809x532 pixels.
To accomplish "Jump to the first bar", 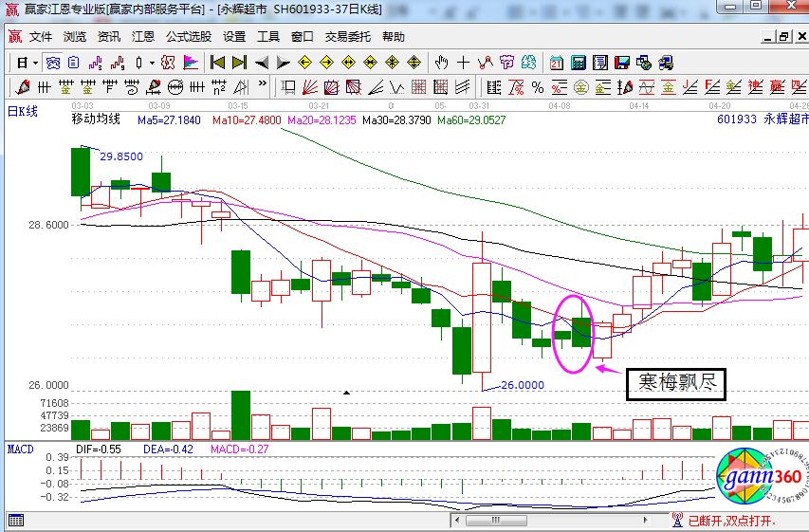I will click(x=217, y=63).
